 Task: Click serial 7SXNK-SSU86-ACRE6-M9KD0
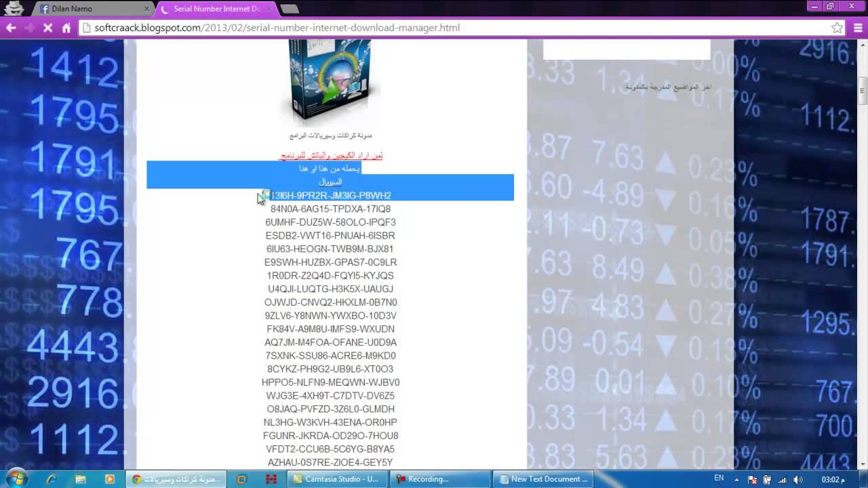[x=331, y=355]
